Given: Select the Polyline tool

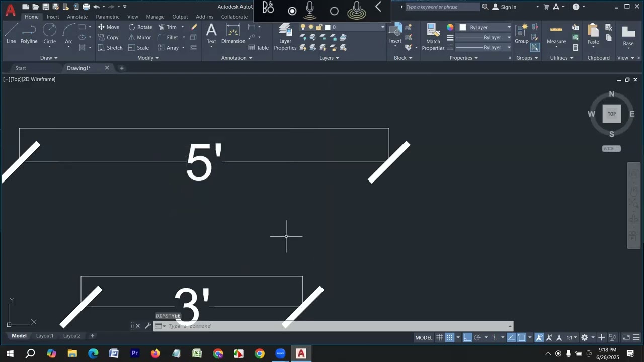Looking at the screenshot, I should pos(29,33).
